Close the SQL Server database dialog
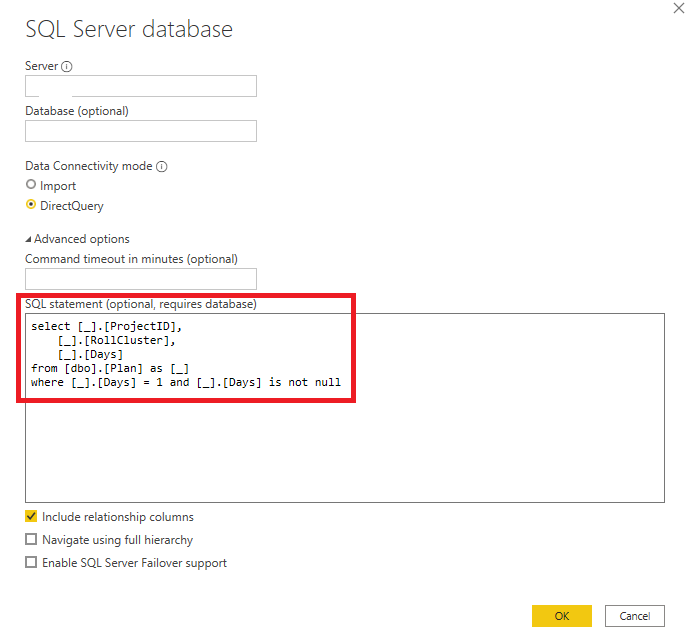Screen dimensions: 695x640 pyautogui.click(x=679, y=8)
